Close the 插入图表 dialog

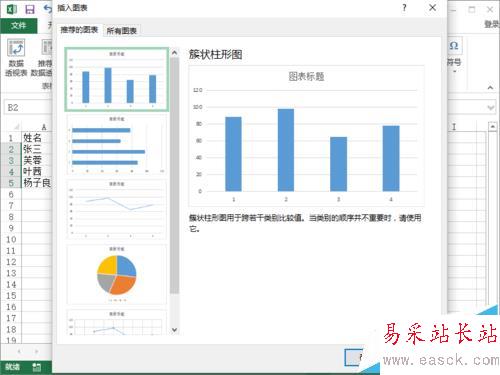click(x=433, y=8)
